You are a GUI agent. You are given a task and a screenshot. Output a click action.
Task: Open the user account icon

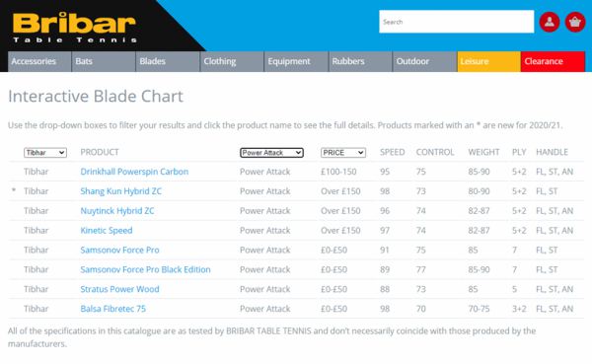550,23
